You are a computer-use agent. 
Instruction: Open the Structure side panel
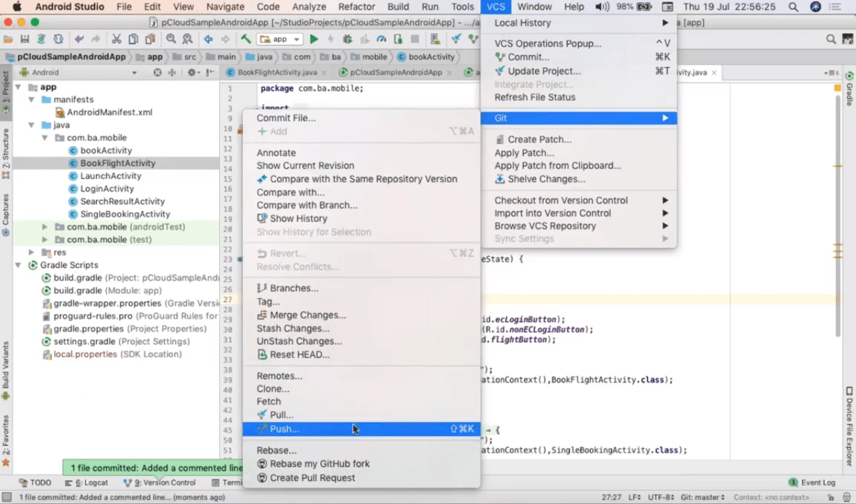[6, 154]
